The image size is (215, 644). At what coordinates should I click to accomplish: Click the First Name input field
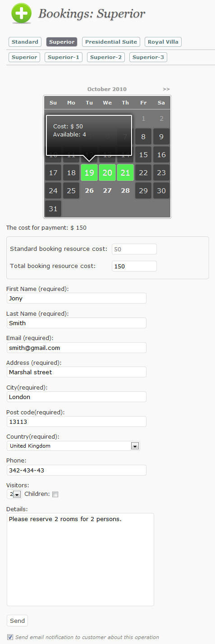pyautogui.click(x=77, y=298)
